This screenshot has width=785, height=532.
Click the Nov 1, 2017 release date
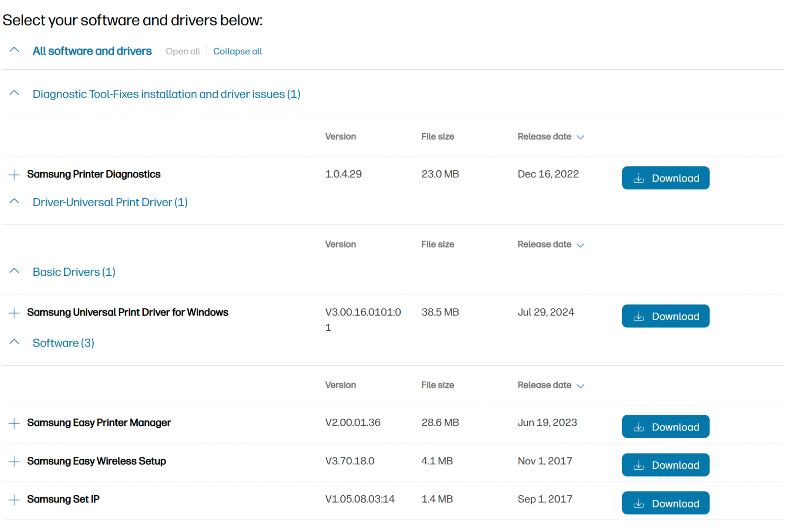point(545,461)
